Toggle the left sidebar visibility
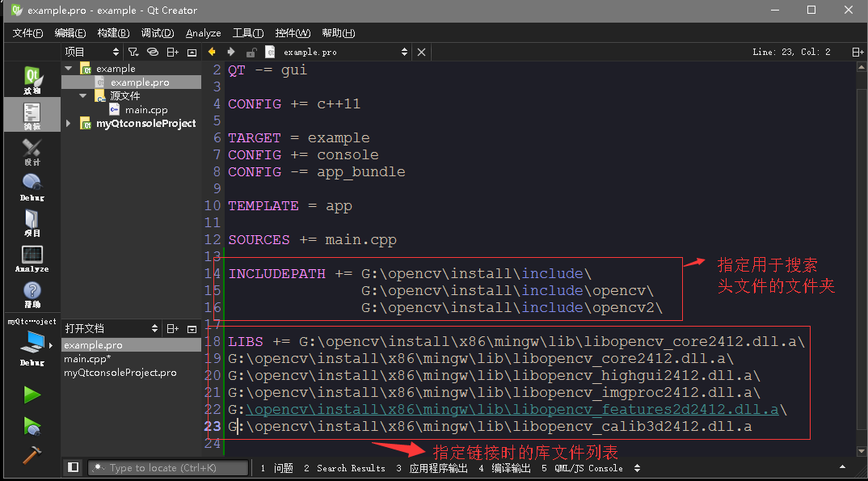The image size is (868, 481). [x=73, y=468]
